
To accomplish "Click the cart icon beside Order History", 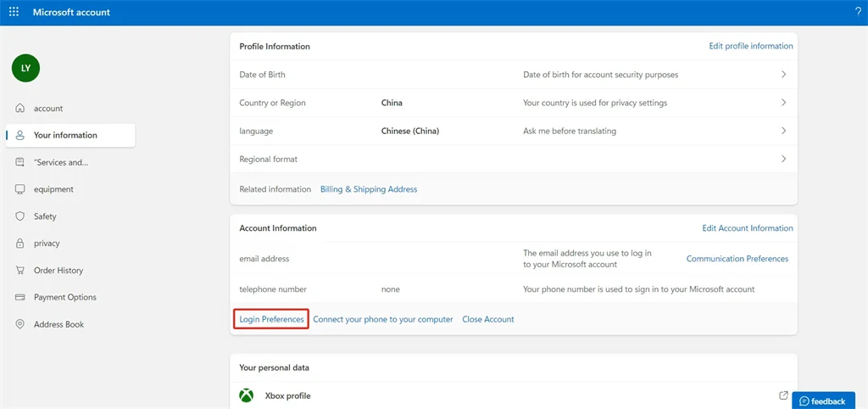I will pyautogui.click(x=20, y=271).
